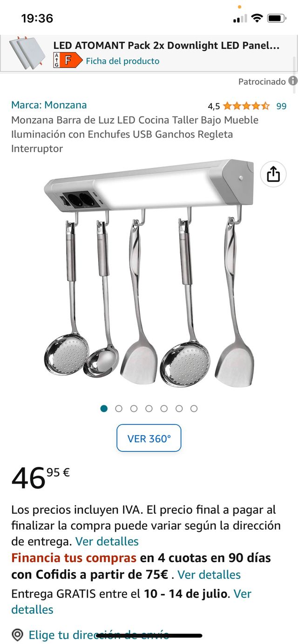Open Marca: Monzana brand link
The width and height of the screenshot is (298, 644).
pos(49,105)
